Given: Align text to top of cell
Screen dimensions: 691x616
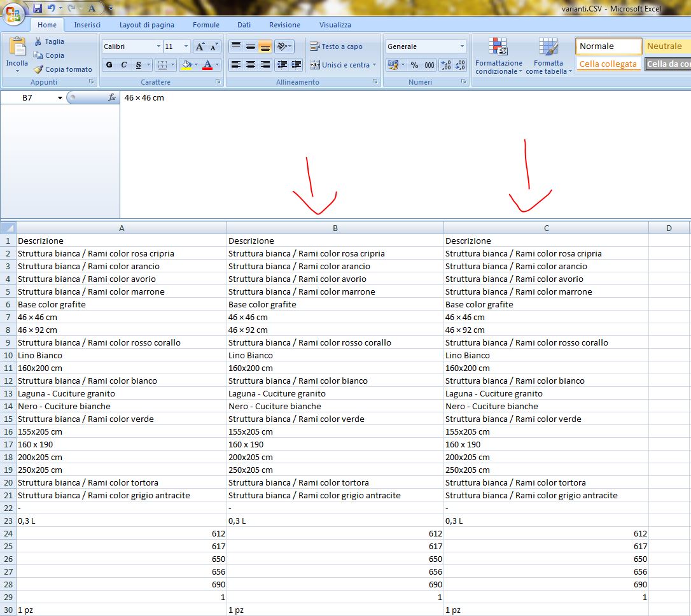Looking at the screenshot, I should click(236, 46).
